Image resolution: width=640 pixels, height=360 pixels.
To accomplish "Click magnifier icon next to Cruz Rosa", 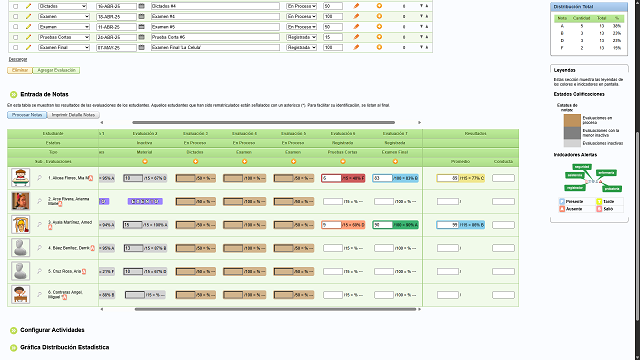I will [x=40, y=271].
